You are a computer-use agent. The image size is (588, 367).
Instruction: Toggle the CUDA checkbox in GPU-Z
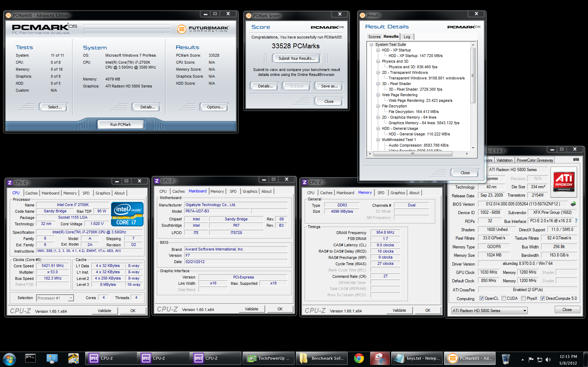(x=504, y=298)
